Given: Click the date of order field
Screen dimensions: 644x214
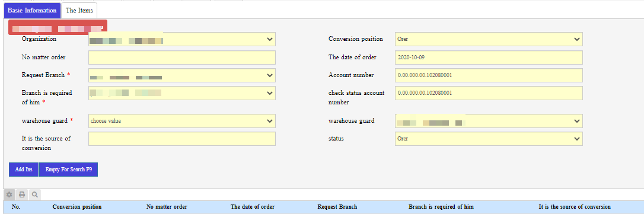Looking at the screenshot, I should point(489,58).
